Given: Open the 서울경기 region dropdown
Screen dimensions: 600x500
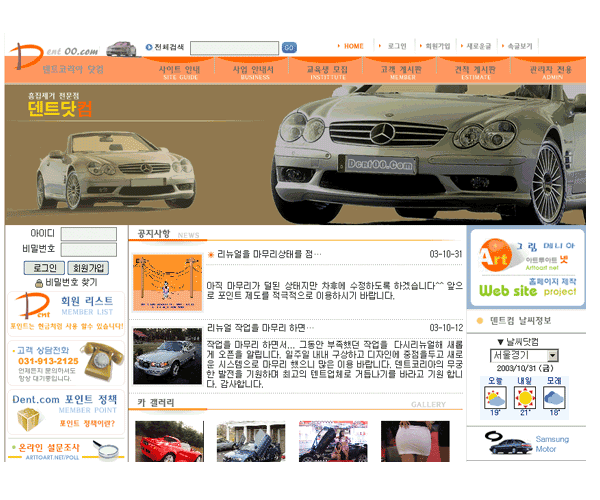Looking at the screenshot, I should click(551, 355).
